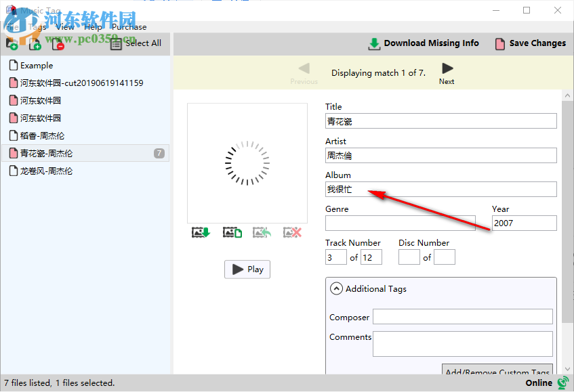The height and width of the screenshot is (392, 574).
Task: Collapse the Additional Tags section
Action: [x=336, y=288]
